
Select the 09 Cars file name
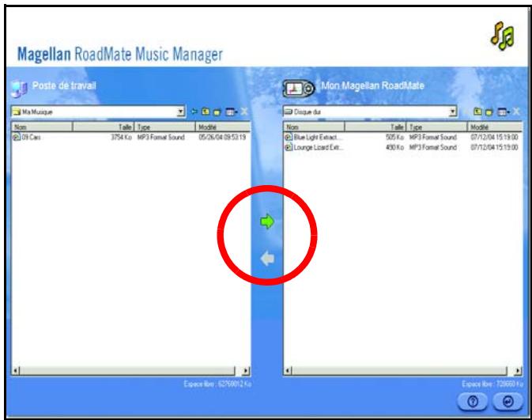[x=31, y=137]
